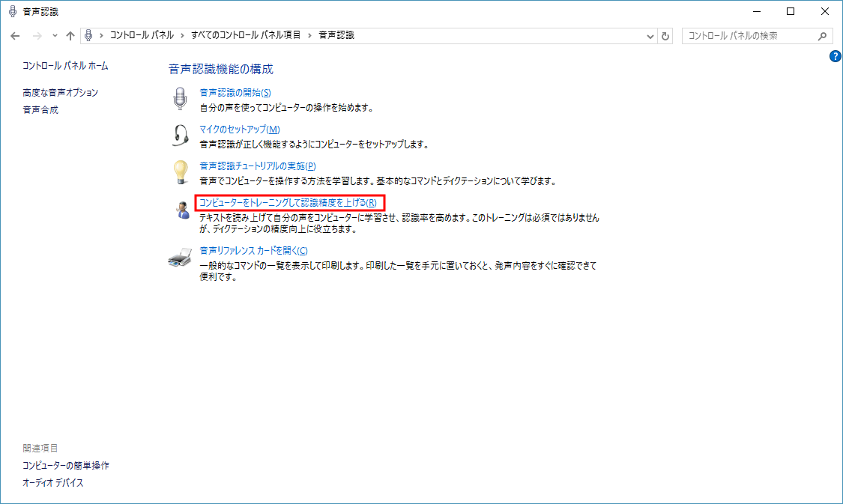Close the 音声認識 window
Image resolution: width=843 pixels, height=504 pixels.
click(x=825, y=11)
